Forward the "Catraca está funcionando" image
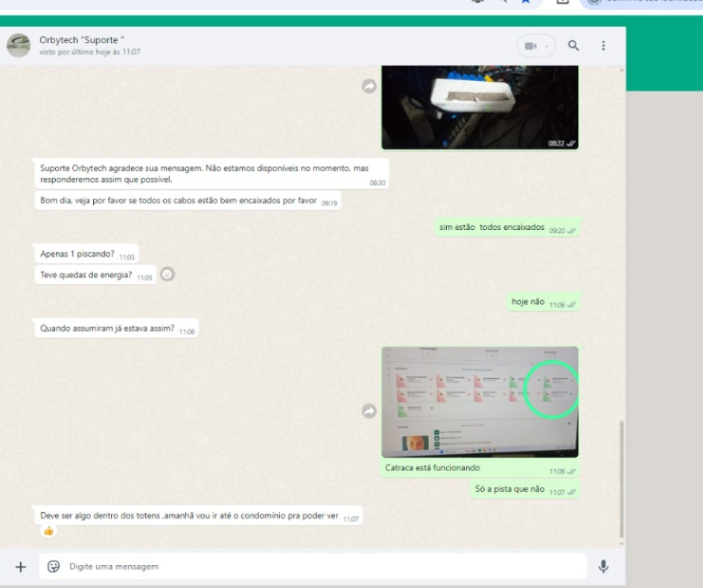The image size is (703, 588). click(369, 411)
